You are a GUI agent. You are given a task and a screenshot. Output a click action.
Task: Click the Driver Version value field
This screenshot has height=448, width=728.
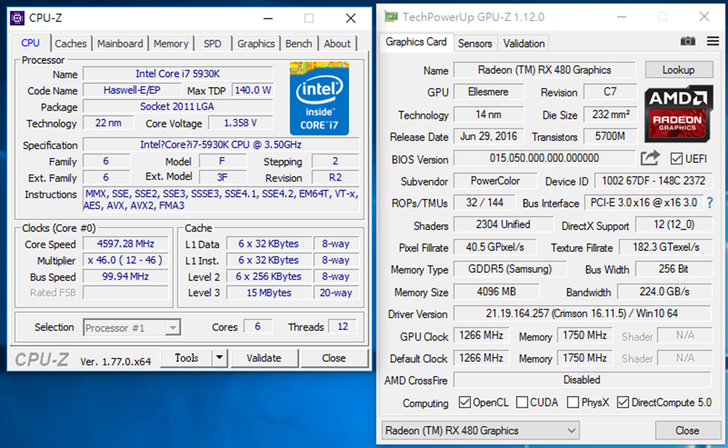582,313
